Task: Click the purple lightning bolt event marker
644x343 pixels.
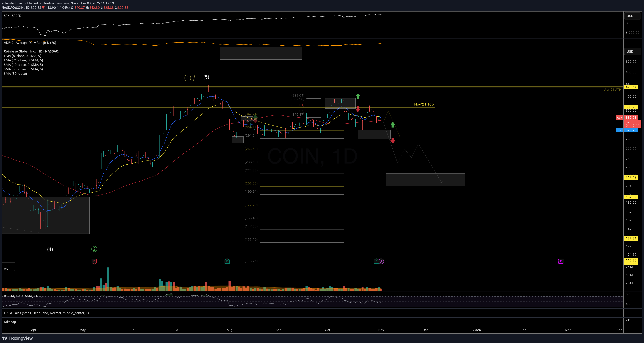Action: pos(381,261)
